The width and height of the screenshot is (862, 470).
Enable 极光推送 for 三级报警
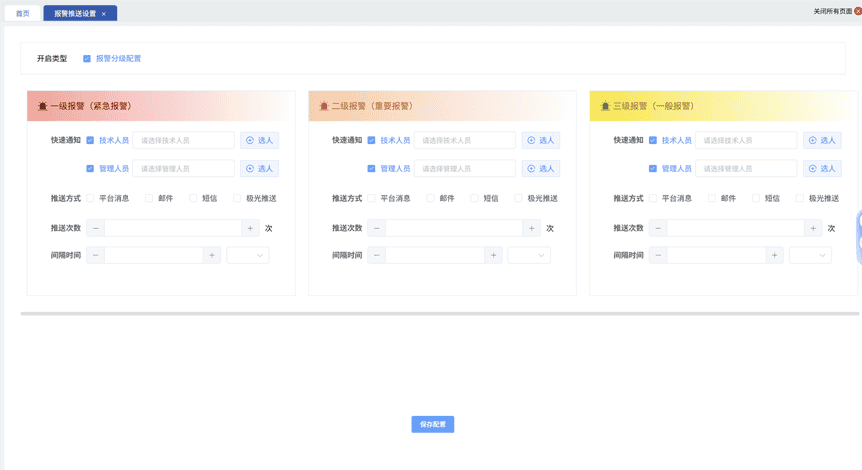tap(800, 198)
